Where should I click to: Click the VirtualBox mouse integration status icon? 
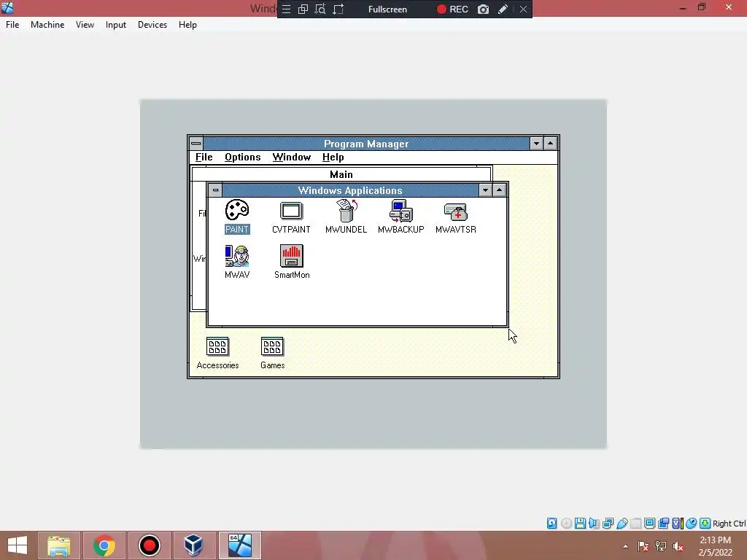[x=692, y=524]
